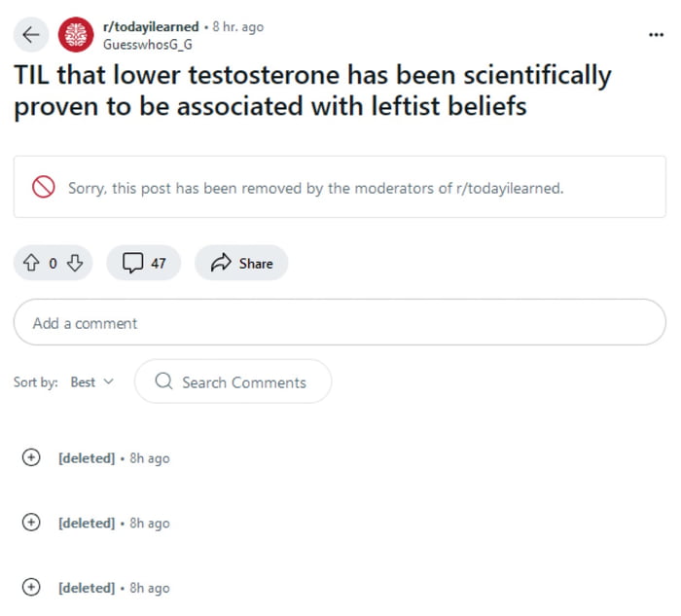Viewport: 681px width, 616px height.
Task: Downvote the post
Action: coord(76,263)
